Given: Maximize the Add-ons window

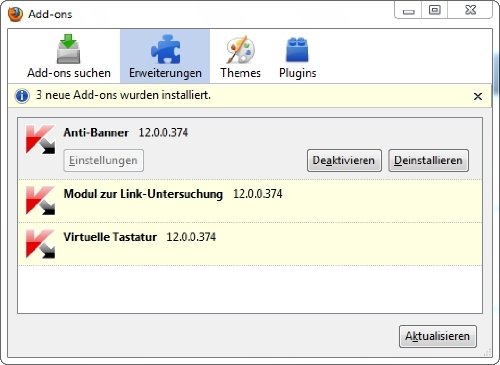Looking at the screenshot, I should (434, 10).
